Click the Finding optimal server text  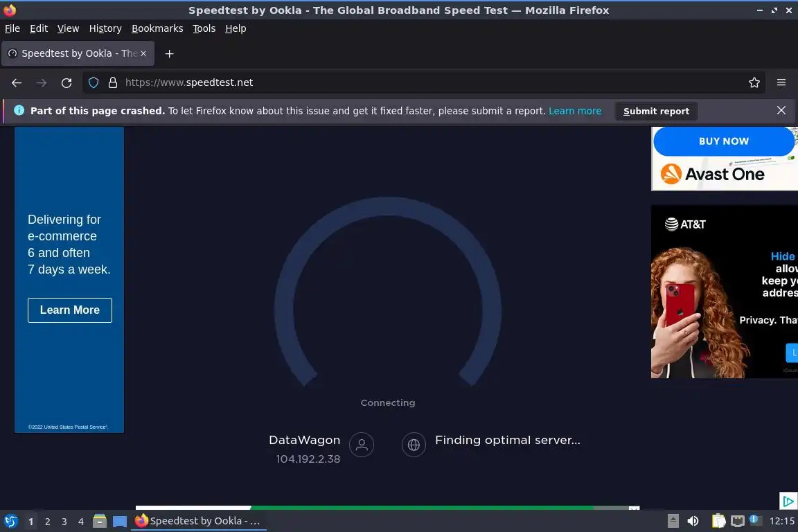[507, 440]
